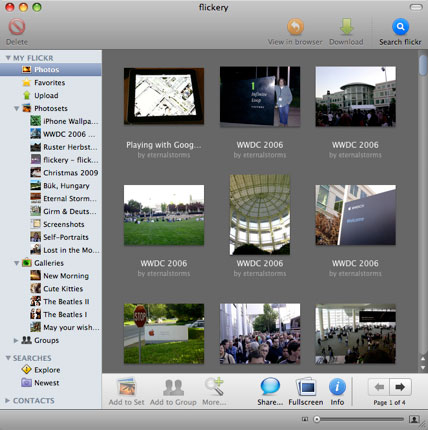
Task: Go to previous page arrow
Action: click(x=379, y=387)
